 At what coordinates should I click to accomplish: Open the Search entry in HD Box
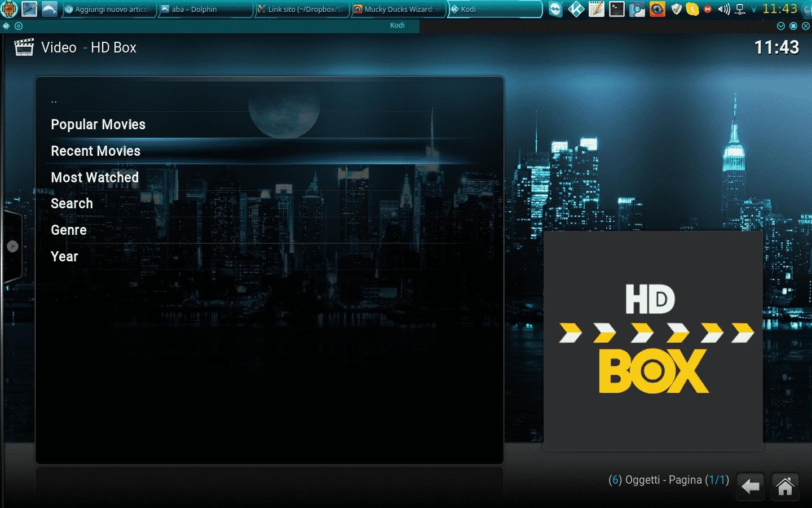click(270, 203)
